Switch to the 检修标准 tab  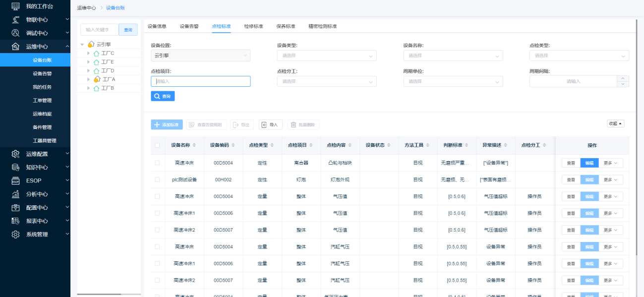point(253,26)
